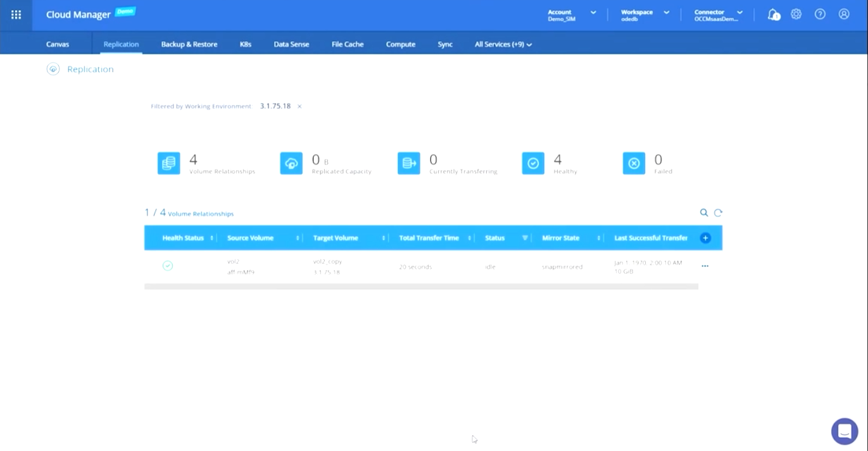The height and width of the screenshot is (451, 868).
Task: Remove the 3.1.75.18 working environment filter
Action: (299, 106)
